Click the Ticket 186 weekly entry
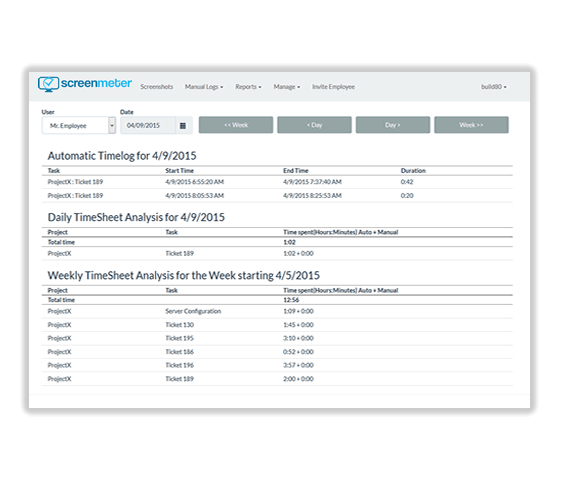Screen dimensions: 563x479 click(x=277, y=352)
